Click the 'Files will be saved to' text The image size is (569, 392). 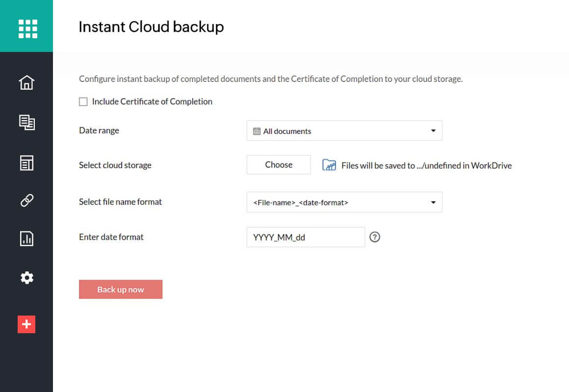[426, 166]
